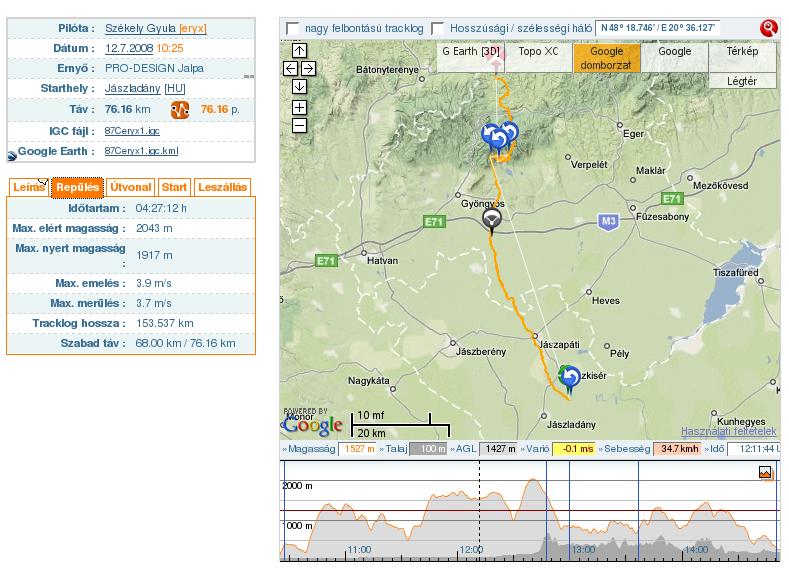Open Használati feltételek terms link
Screen dimensions: 789x580
[729, 431]
